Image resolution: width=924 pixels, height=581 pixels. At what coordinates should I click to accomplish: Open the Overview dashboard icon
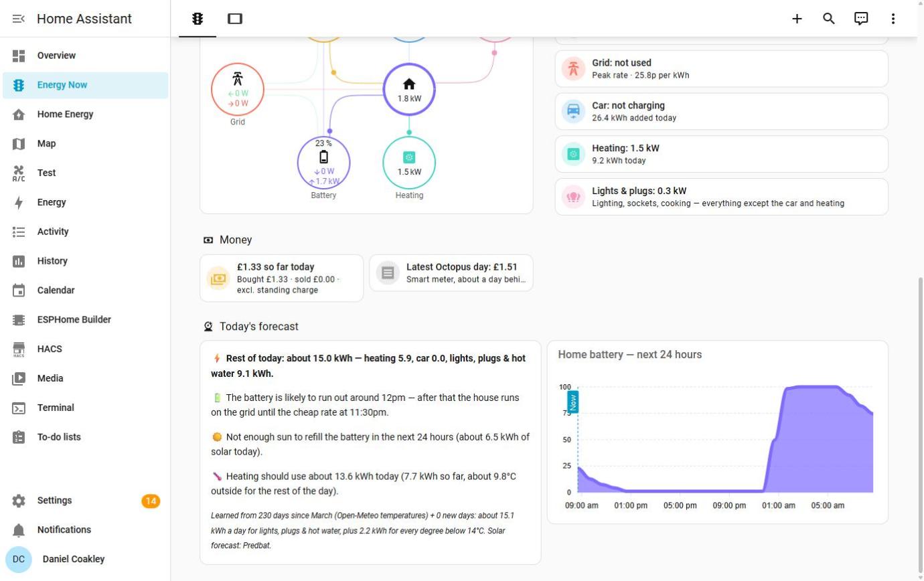pyautogui.click(x=19, y=56)
